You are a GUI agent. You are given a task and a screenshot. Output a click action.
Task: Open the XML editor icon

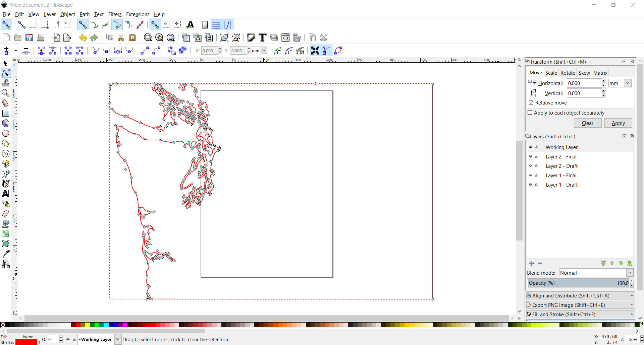(285, 38)
